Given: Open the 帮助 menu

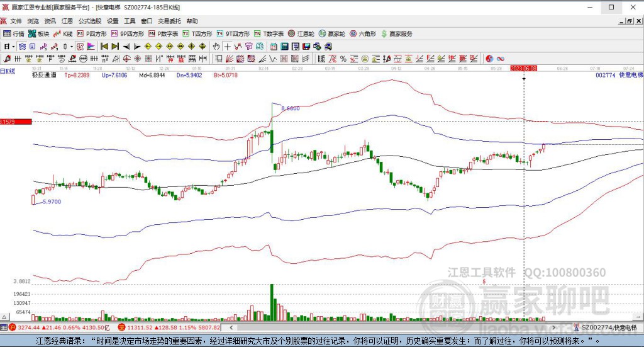Looking at the screenshot, I should click(x=192, y=21).
